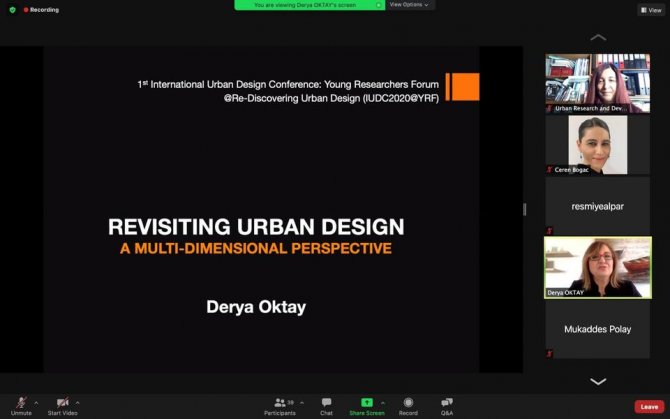Select Ceren Bogac's video thumbnail
Viewport: 670px width, 419px height.
(597, 145)
